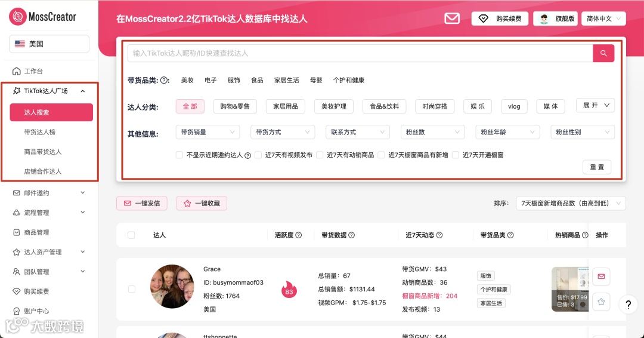
Task: Click the TikTok达人广场 sidebar icon
Action: (17, 91)
